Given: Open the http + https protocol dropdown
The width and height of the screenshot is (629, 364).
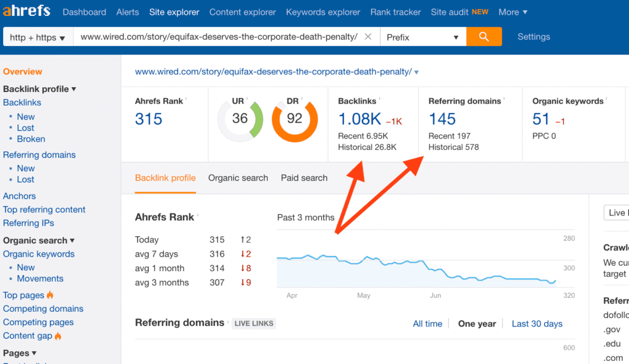Looking at the screenshot, I should 37,37.
